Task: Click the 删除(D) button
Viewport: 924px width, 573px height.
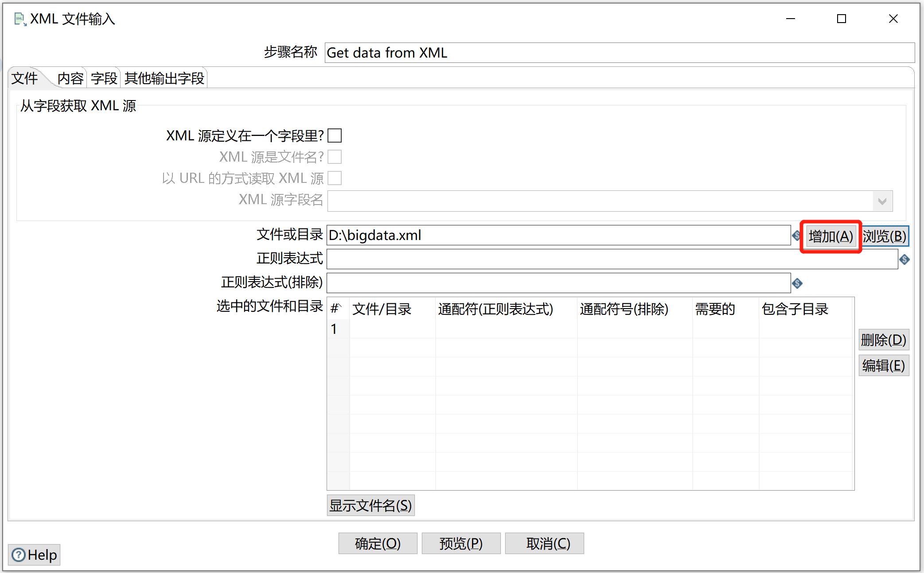Action: (x=884, y=340)
